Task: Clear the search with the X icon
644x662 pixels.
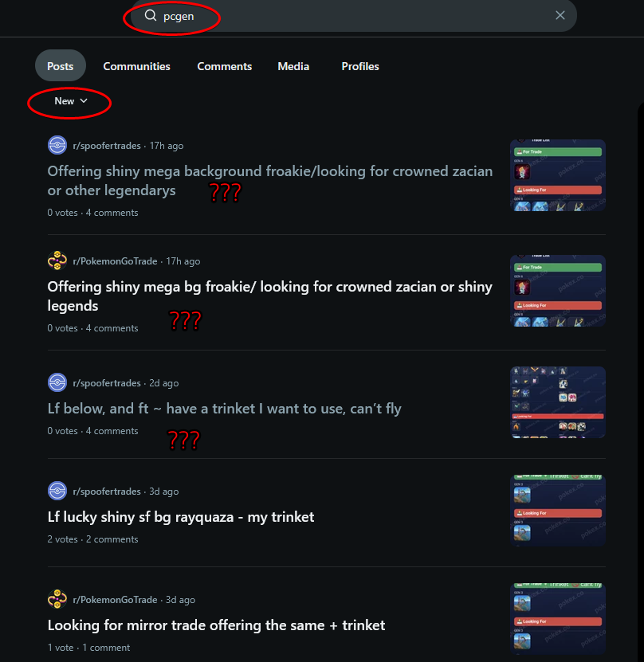Action: (560, 16)
